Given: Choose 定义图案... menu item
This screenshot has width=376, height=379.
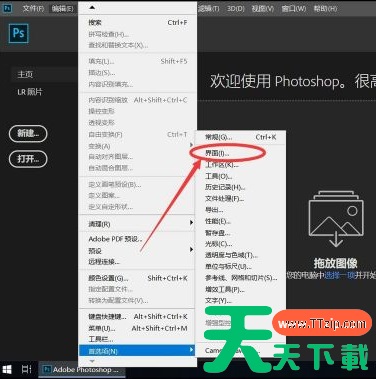Looking at the screenshot, I should 137,195.
